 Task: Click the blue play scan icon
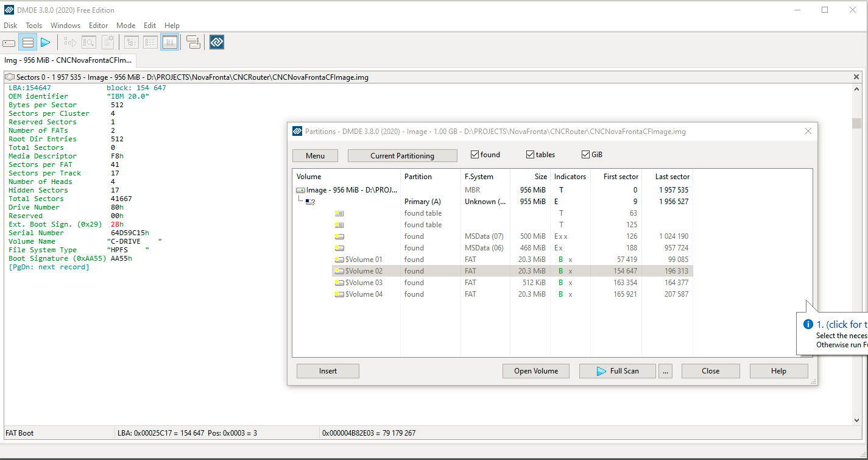pos(46,43)
